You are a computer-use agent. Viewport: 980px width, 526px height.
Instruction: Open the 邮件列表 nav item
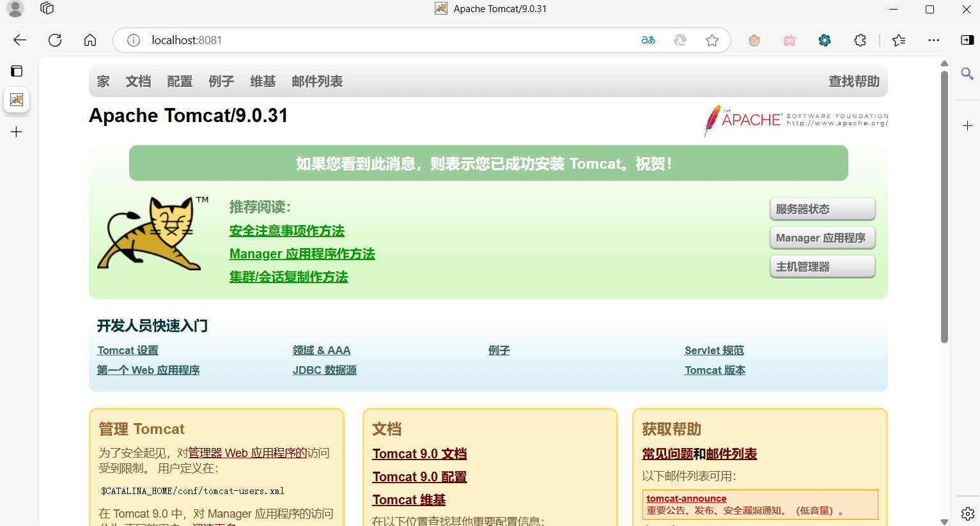pyautogui.click(x=317, y=81)
